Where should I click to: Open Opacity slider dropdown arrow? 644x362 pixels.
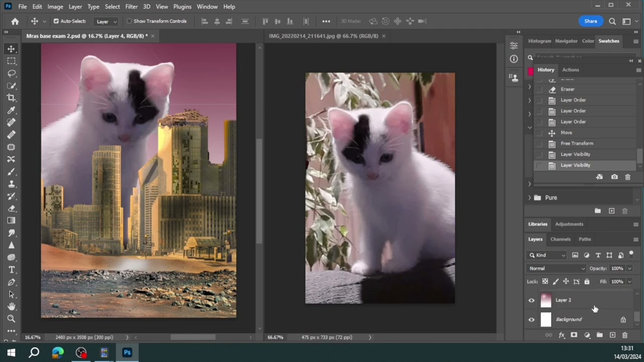pyautogui.click(x=629, y=268)
